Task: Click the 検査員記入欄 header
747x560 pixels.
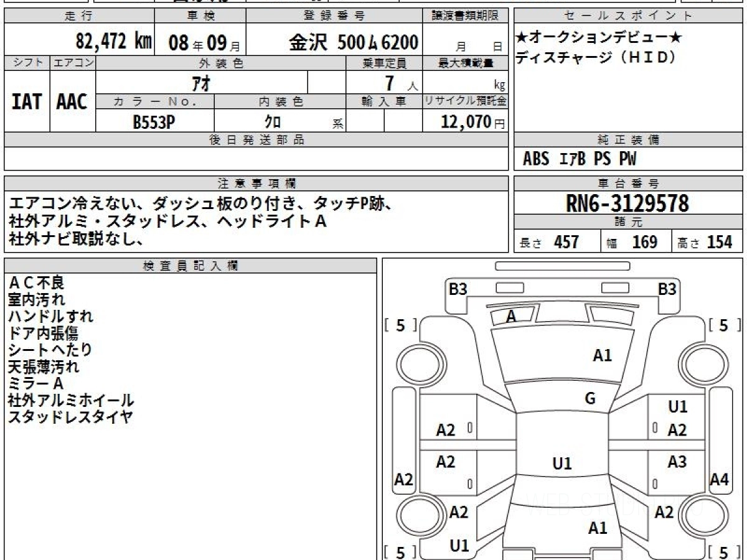Action: point(190,266)
